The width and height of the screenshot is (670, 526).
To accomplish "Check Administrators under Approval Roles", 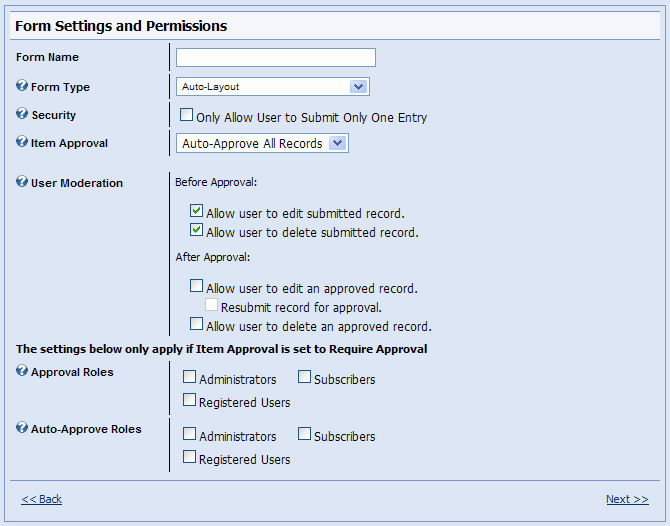I will click(189, 377).
